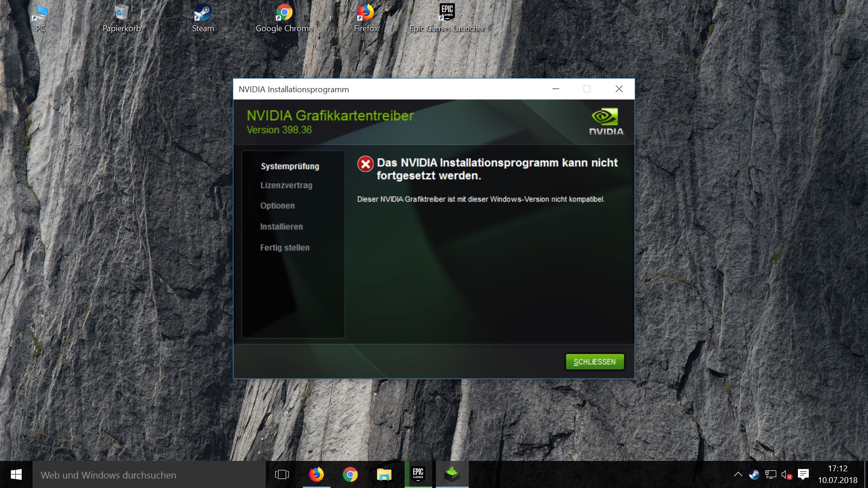The height and width of the screenshot is (488, 868).
Task: Select the Installieren step in the sidebar
Action: 281,227
